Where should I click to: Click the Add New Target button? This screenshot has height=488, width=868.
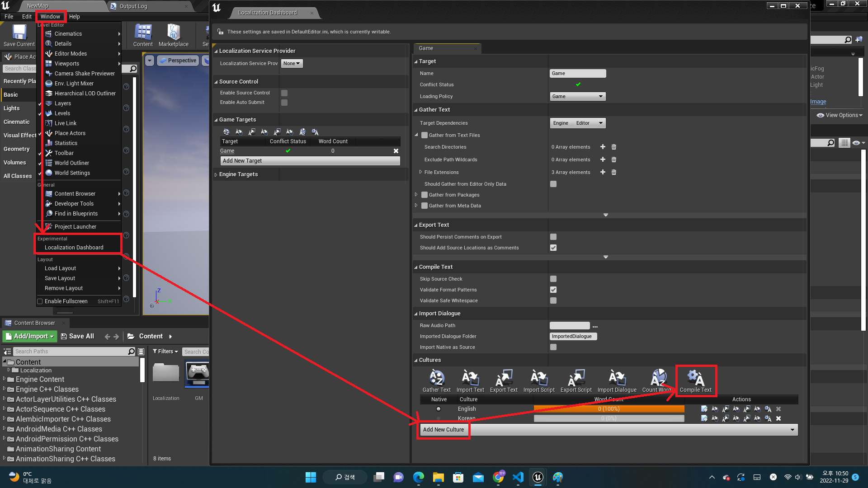coord(310,161)
